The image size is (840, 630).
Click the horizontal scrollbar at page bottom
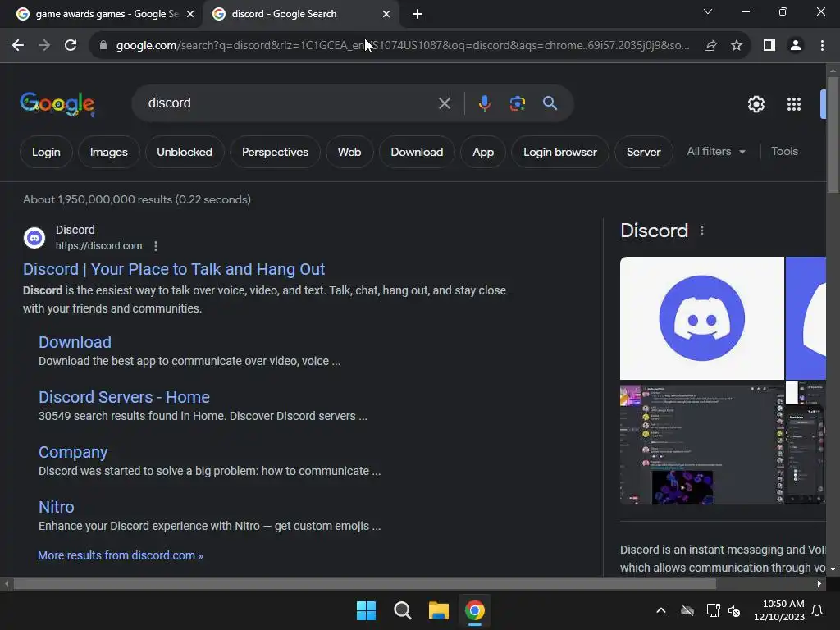click(x=364, y=583)
